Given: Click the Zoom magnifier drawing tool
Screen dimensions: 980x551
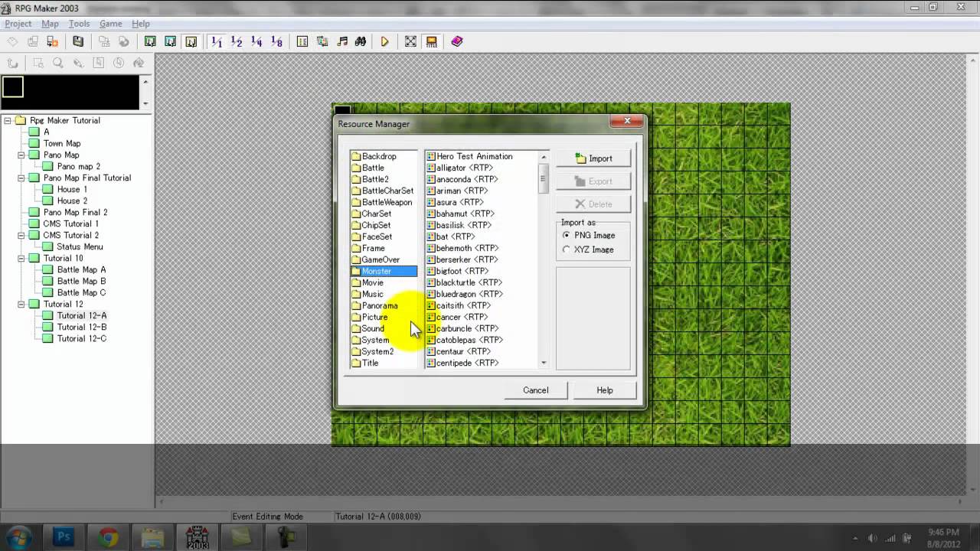Looking at the screenshot, I should pos(57,64).
